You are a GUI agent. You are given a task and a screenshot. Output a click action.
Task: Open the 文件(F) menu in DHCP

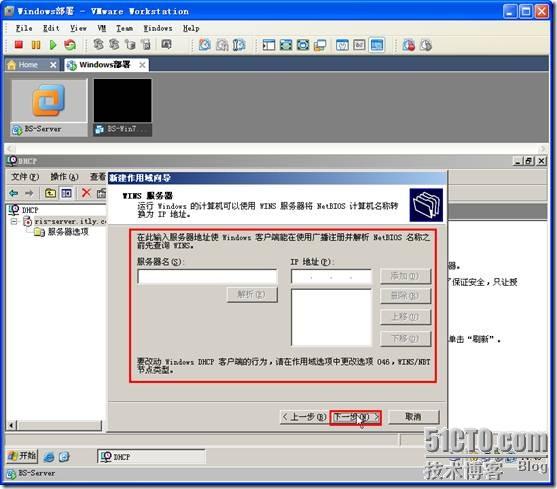(x=25, y=177)
